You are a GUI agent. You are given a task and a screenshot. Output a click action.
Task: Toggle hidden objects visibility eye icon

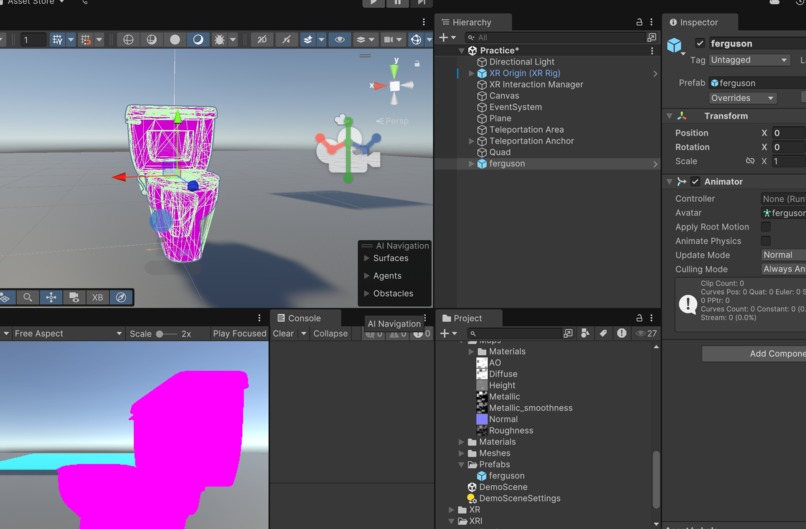(339, 40)
